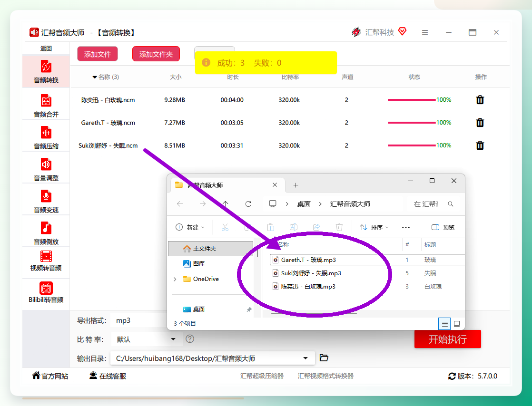The height and width of the screenshot is (406, 532).
Task: Show bitrate help question mark
Action: click(190, 339)
